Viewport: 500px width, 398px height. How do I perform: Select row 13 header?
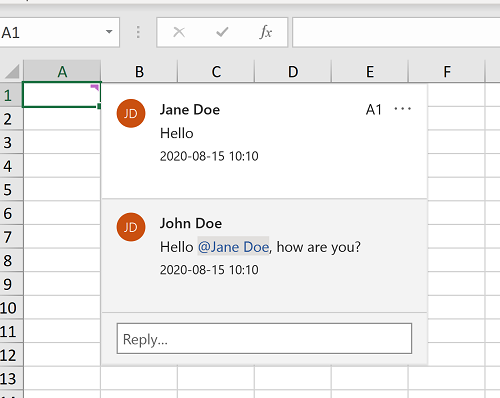coord(11,379)
